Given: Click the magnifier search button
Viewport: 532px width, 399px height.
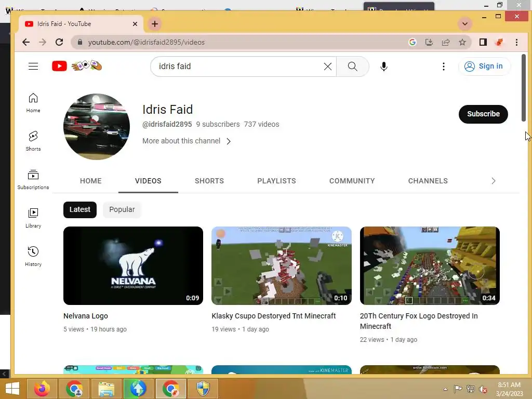Looking at the screenshot, I should point(353,66).
